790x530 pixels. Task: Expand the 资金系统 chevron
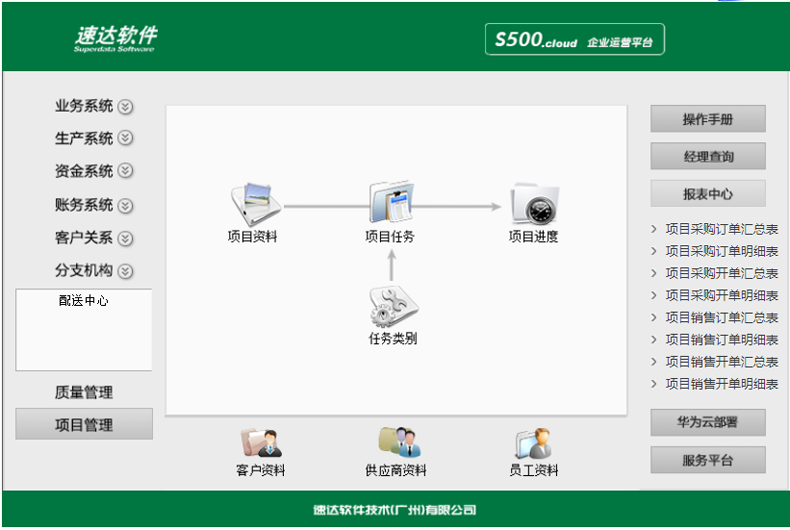click(125, 171)
